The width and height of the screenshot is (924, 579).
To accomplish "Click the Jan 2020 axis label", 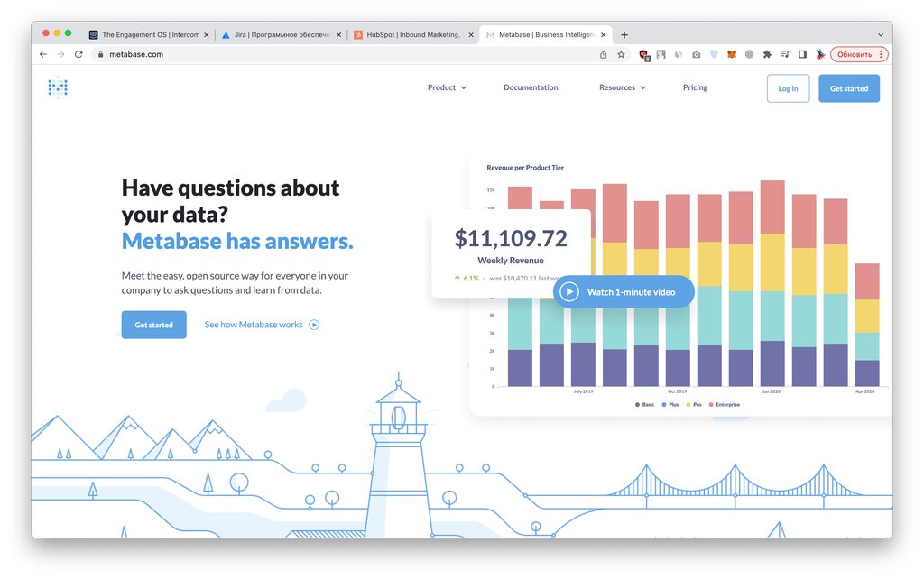I will tap(771, 391).
